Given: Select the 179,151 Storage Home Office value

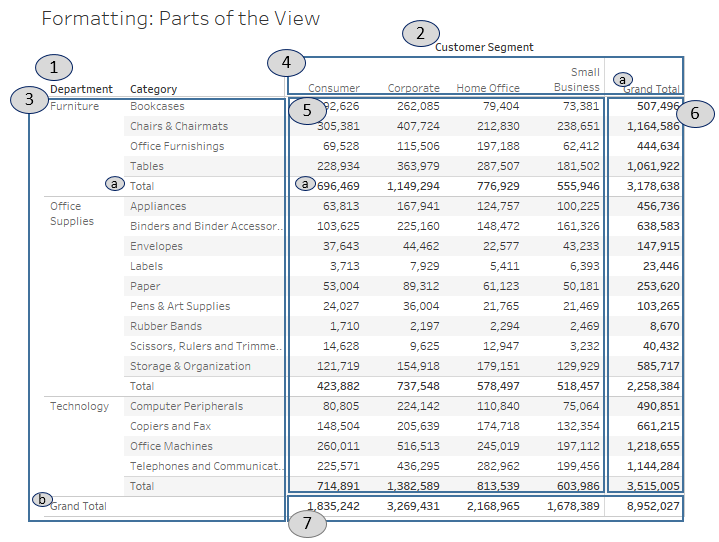Looking at the screenshot, I should (498, 366).
